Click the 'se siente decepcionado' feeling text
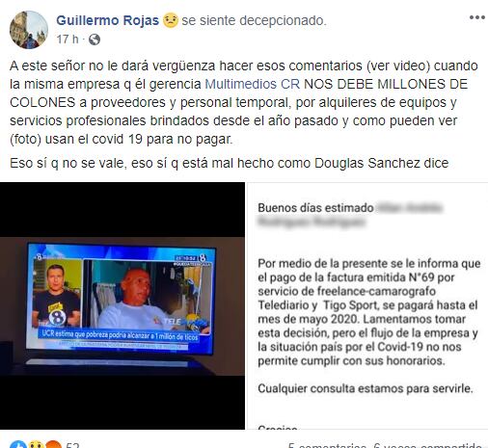Viewport: 488px width, 448px height. [x=254, y=20]
